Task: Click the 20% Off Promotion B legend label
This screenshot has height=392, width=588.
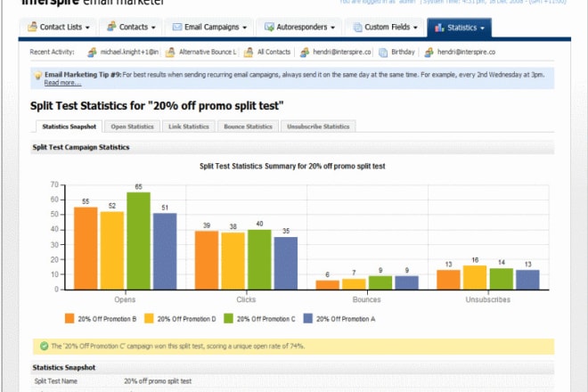Action: pyautogui.click(x=107, y=319)
